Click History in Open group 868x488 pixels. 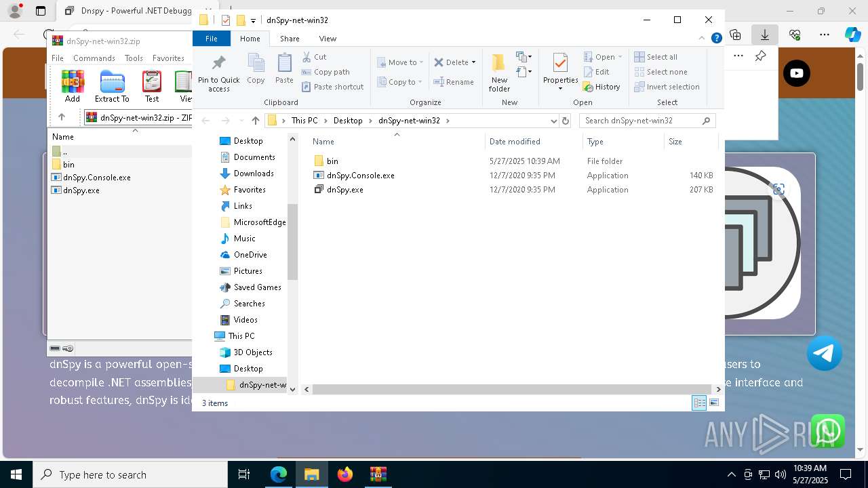pos(602,87)
